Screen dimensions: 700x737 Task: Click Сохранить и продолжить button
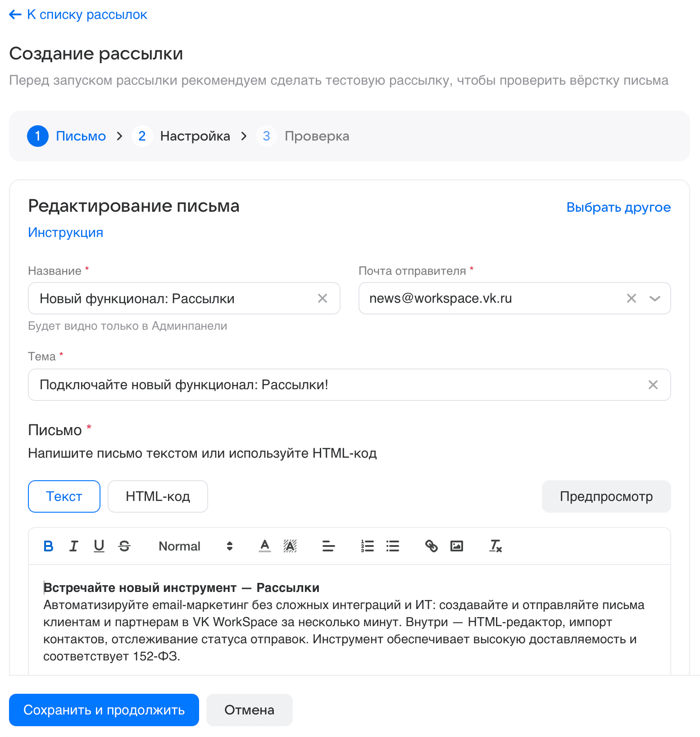pyautogui.click(x=104, y=710)
